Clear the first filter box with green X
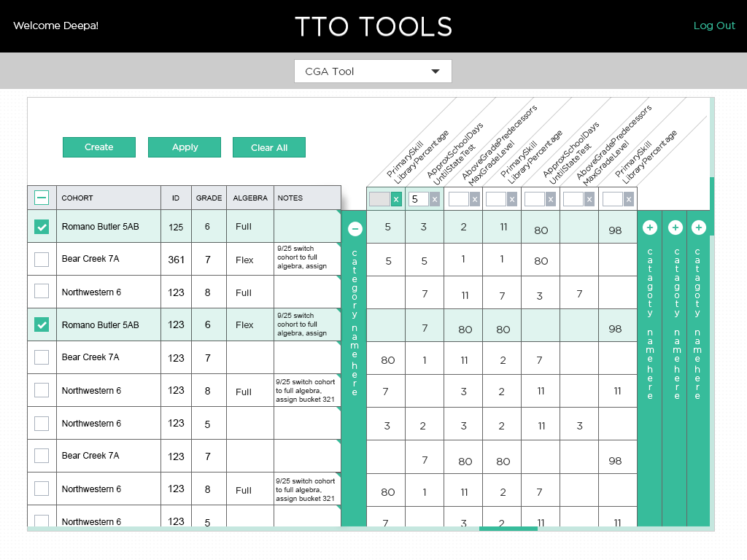 click(396, 200)
